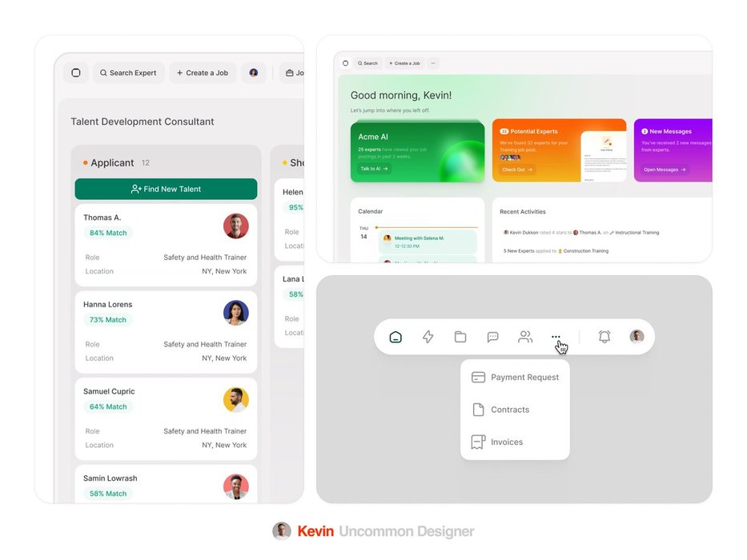Open the chat messages icon in navbar
Screen dimensions: 747x560
point(493,337)
